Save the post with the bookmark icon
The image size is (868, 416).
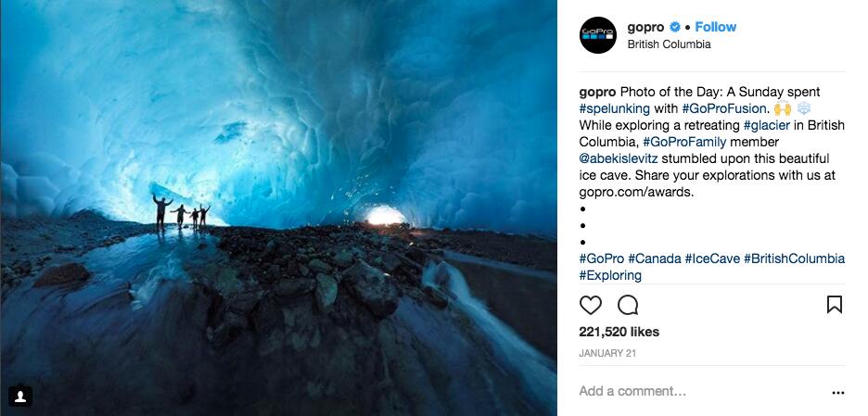click(835, 305)
